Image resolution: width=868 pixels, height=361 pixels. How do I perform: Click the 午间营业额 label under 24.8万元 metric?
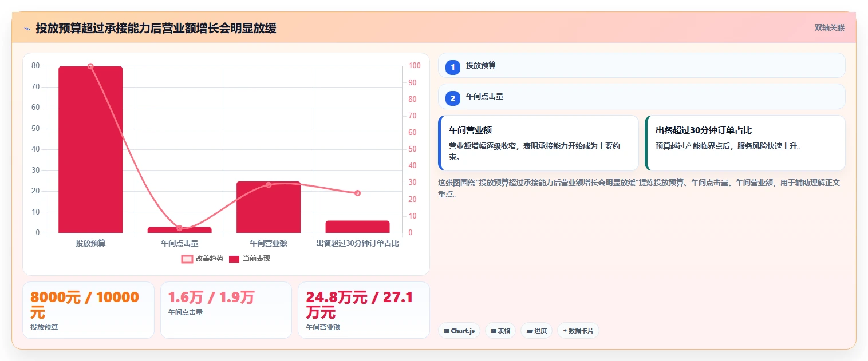323,327
